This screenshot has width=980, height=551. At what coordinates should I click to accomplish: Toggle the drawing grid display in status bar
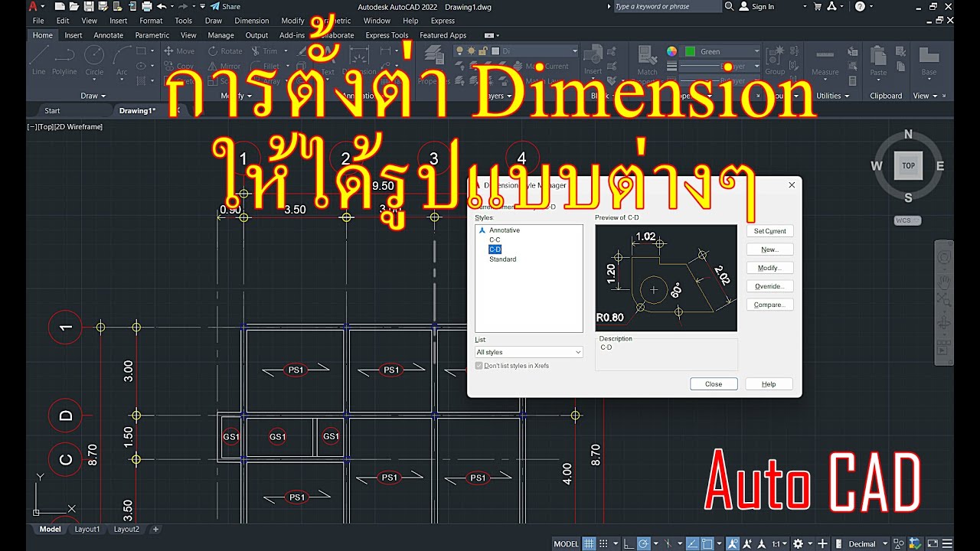(x=589, y=544)
